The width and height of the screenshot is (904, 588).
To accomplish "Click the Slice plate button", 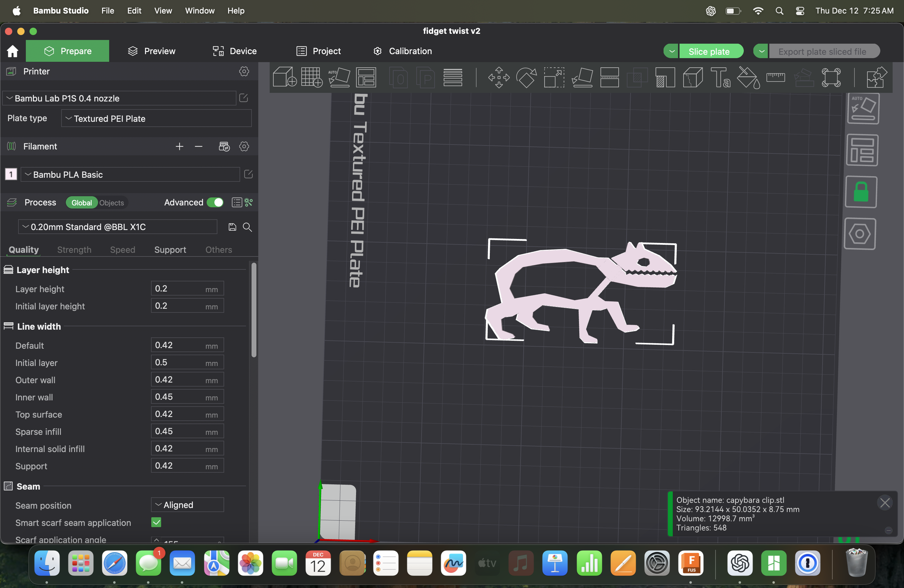I will click(x=711, y=51).
